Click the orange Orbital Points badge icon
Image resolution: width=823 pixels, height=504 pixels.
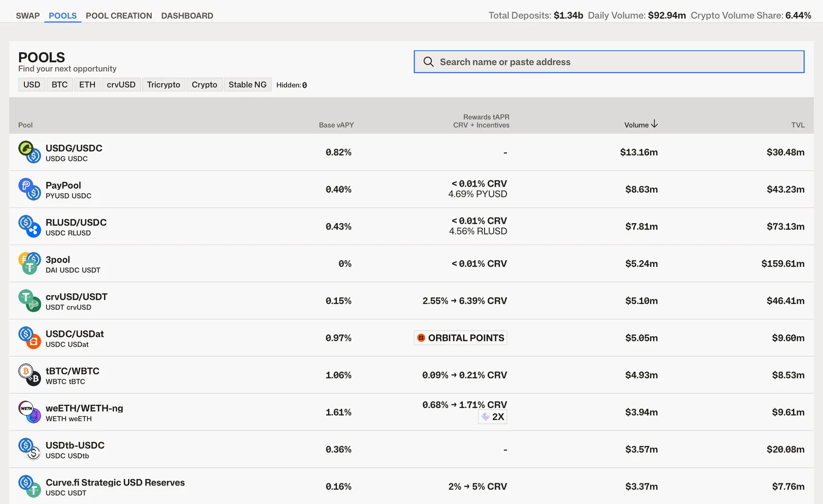point(421,338)
